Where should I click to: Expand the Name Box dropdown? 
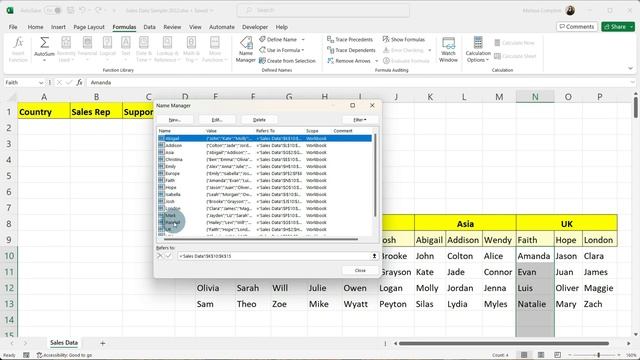pos(41,83)
